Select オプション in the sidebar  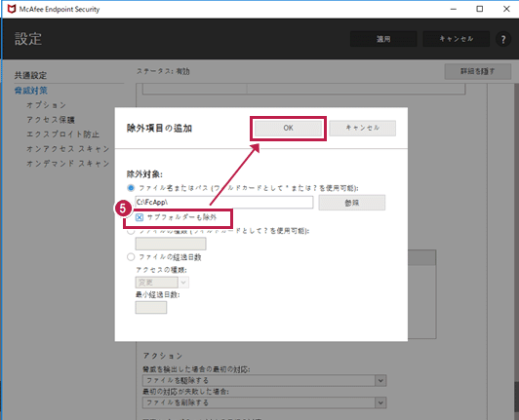[47, 105]
